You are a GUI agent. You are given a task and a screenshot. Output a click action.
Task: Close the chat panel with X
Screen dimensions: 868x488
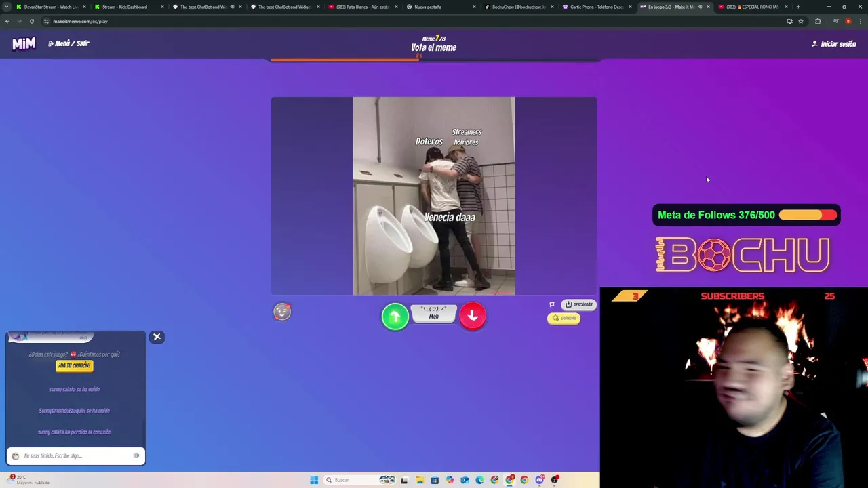tap(157, 337)
